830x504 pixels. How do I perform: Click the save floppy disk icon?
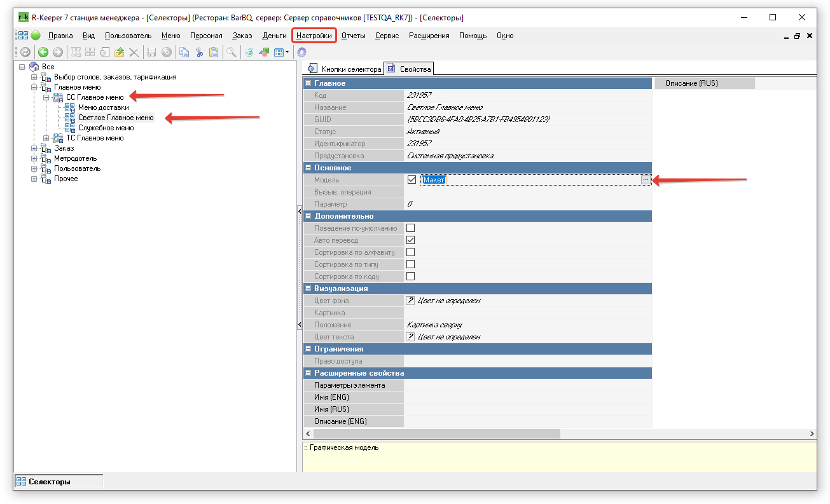(x=152, y=53)
